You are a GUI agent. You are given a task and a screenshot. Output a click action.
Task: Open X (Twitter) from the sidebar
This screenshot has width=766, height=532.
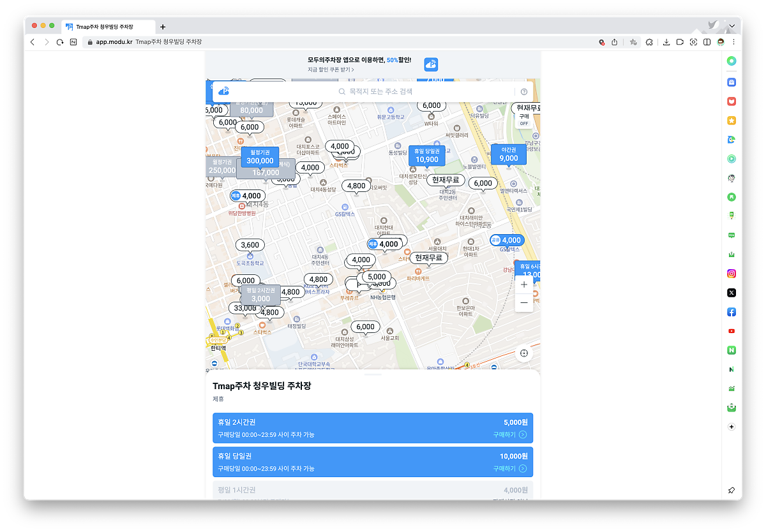point(732,293)
